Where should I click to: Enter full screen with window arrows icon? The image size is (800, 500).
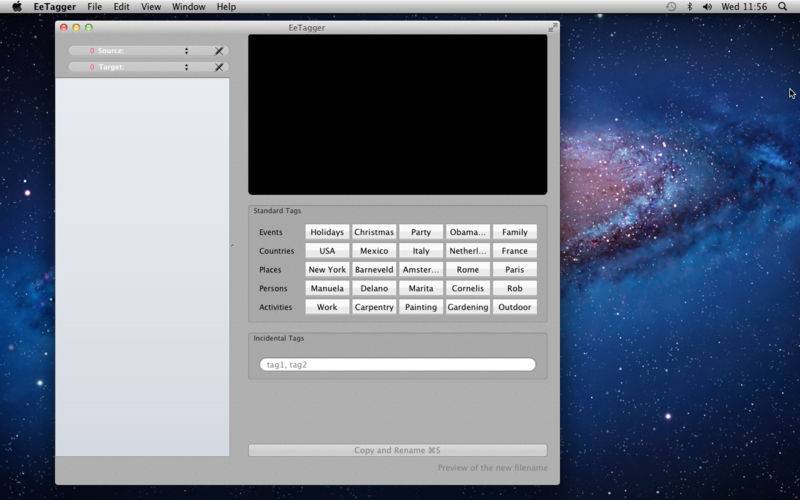(553, 28)
